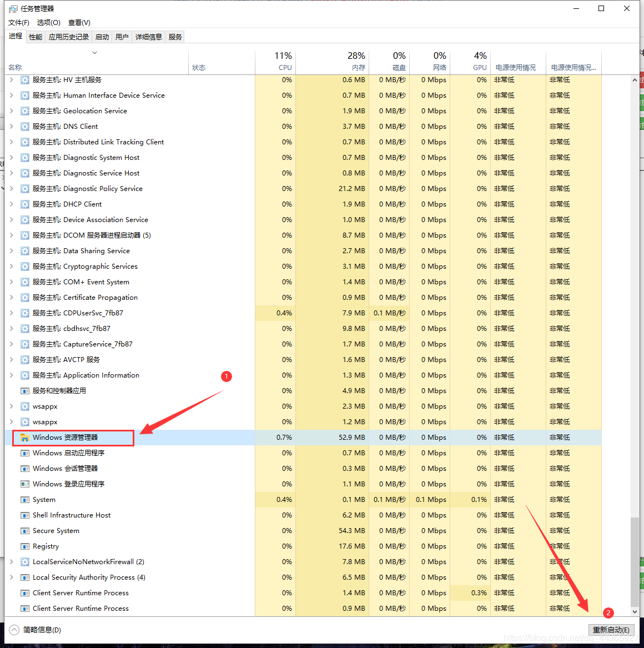This screenshot has height=648, width=644.
Task: Click the gear icon of DHCP Client
Action: (x=25, y=204)
